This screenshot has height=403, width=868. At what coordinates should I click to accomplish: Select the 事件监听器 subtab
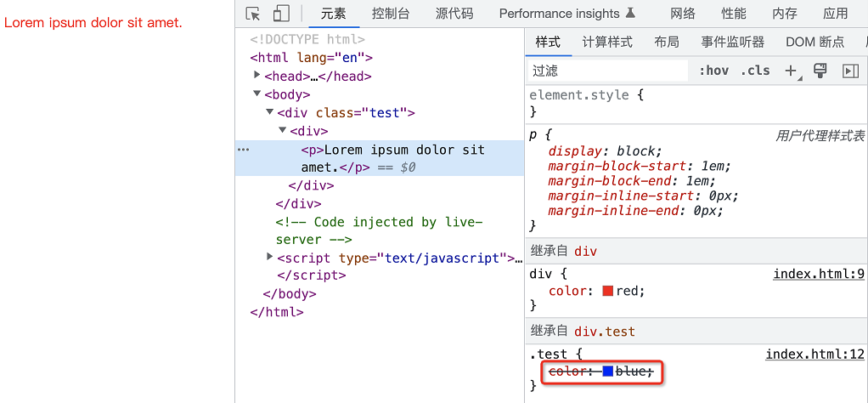(732, 43)
